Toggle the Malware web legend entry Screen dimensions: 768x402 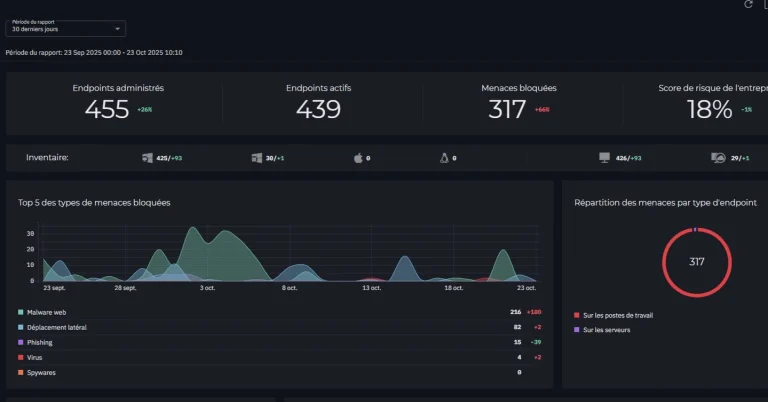46,312
